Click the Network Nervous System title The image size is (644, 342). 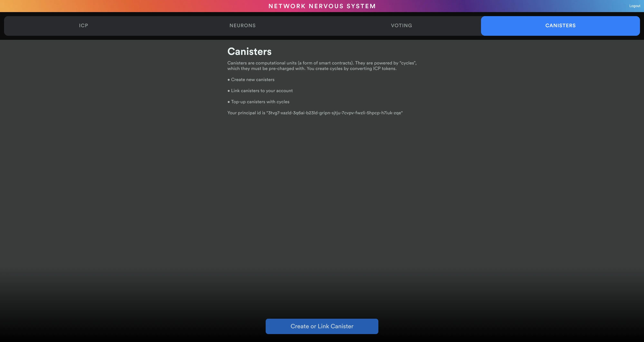pos(322,6)
